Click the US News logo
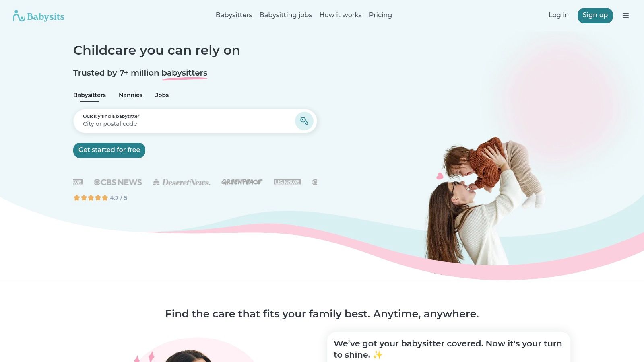 click(x=287, y=182)
